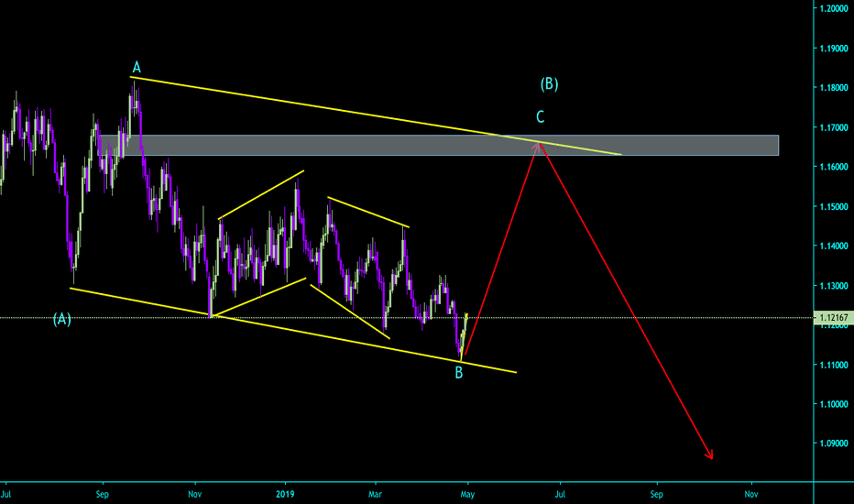854x504 pixels.
Task: Select the wave label A at the top
Action: tap(137, 67)
